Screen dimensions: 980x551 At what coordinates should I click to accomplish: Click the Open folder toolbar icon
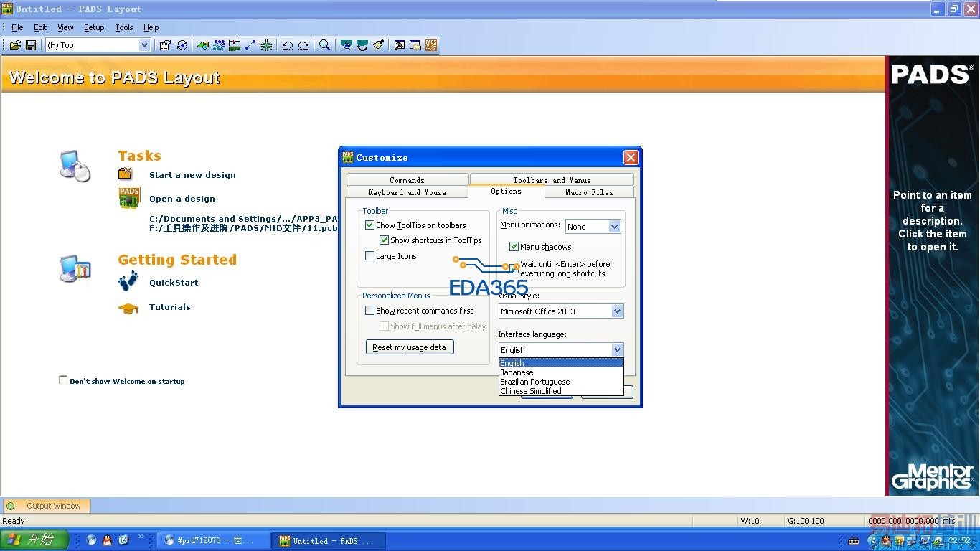[x=15, y=45]
